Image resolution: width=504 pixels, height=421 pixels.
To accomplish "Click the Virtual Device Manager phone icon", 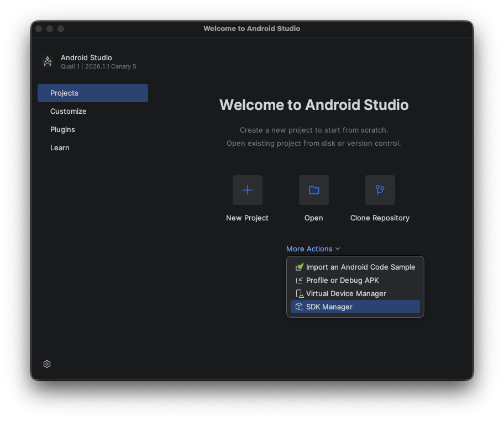I will (300, 293).
